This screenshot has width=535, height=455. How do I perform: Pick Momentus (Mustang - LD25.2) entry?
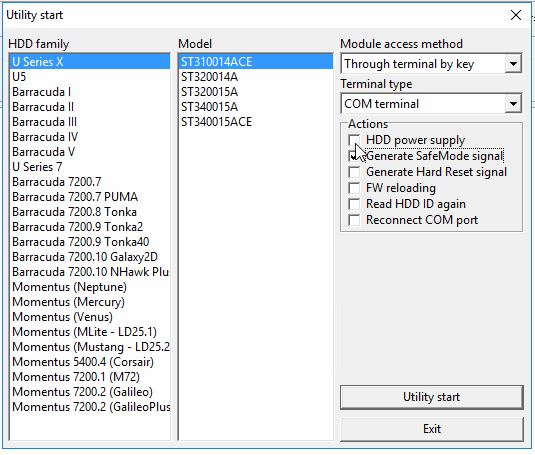click(x=90, y=347)
